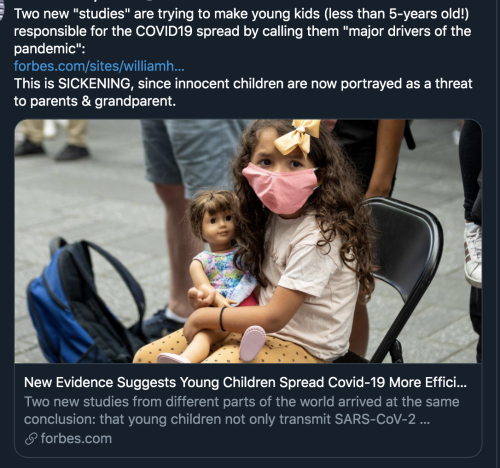Click the yellow hair bow in the photo

pyautogui.click(x=297, y=137)
